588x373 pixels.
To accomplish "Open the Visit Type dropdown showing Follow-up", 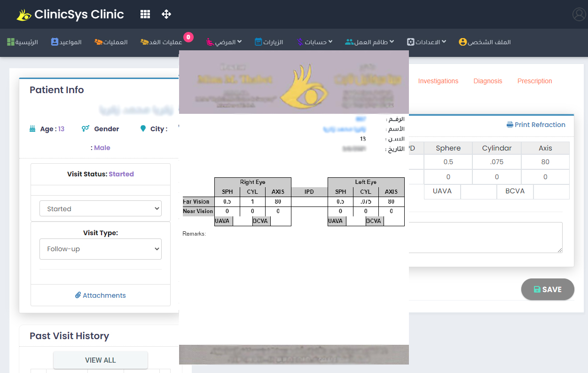I will tap(101, 249).
